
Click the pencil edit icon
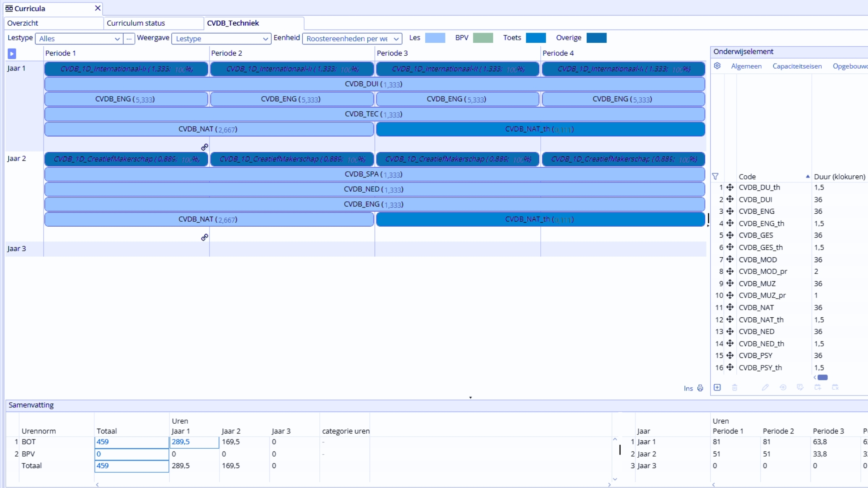(x=765, y=388)
